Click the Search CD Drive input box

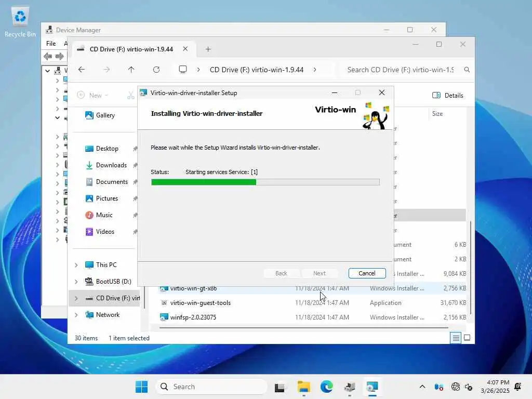(x=401, y=70)
